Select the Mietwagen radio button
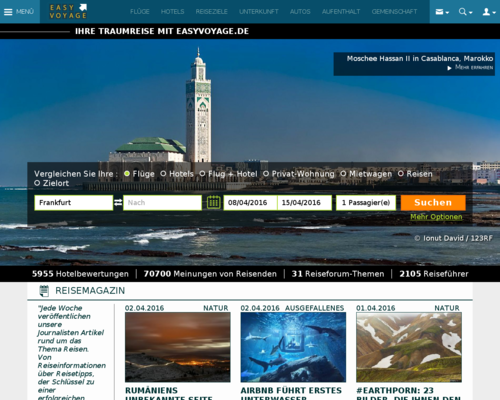 [343, 174]
